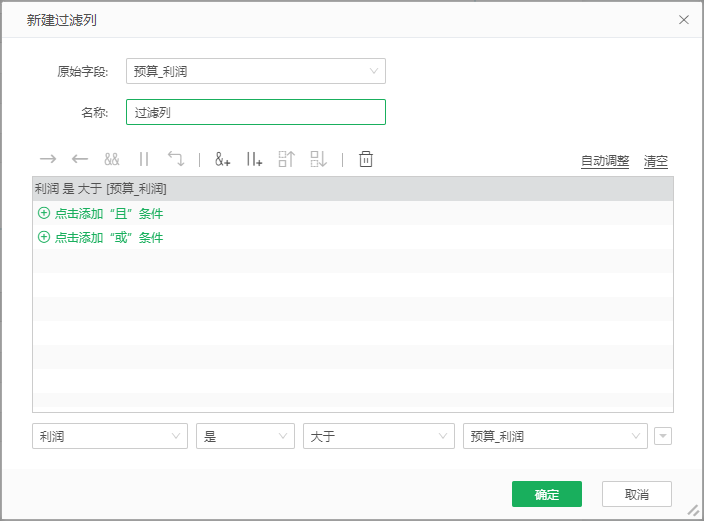Open the 是 dropdown
Screen dimensions: 704x521
[245, 436]
